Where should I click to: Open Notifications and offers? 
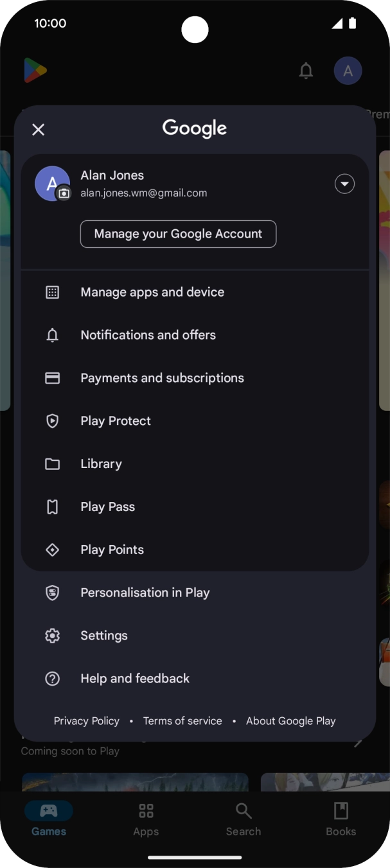[x=148, y=334]
